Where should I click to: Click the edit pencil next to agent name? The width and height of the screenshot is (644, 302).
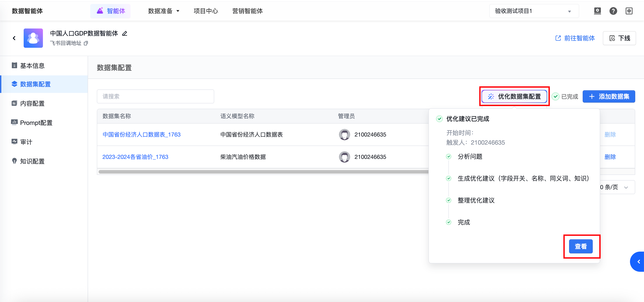coord(124,33)
